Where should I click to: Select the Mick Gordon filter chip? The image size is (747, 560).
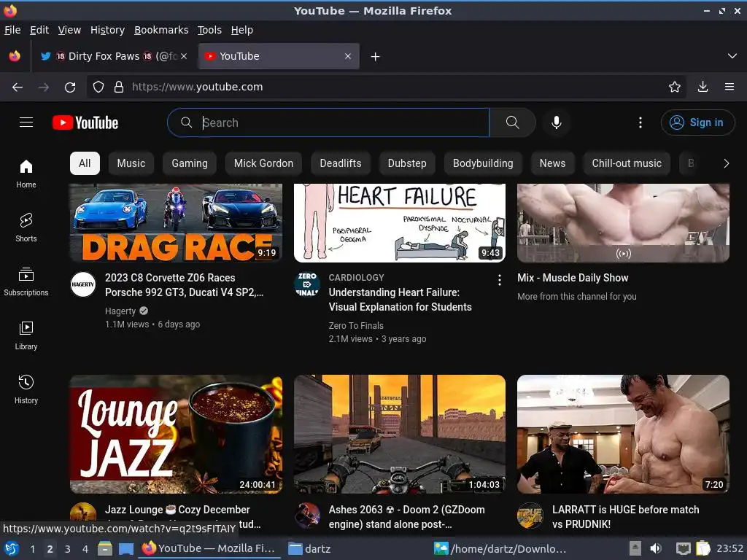pyautogui.click(x=263, y=163)
